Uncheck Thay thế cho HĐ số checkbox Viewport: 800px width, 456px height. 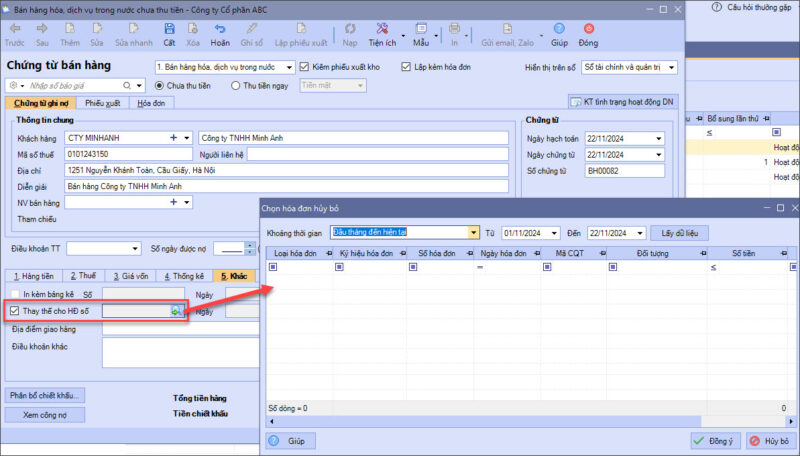[x=14, y=312]
